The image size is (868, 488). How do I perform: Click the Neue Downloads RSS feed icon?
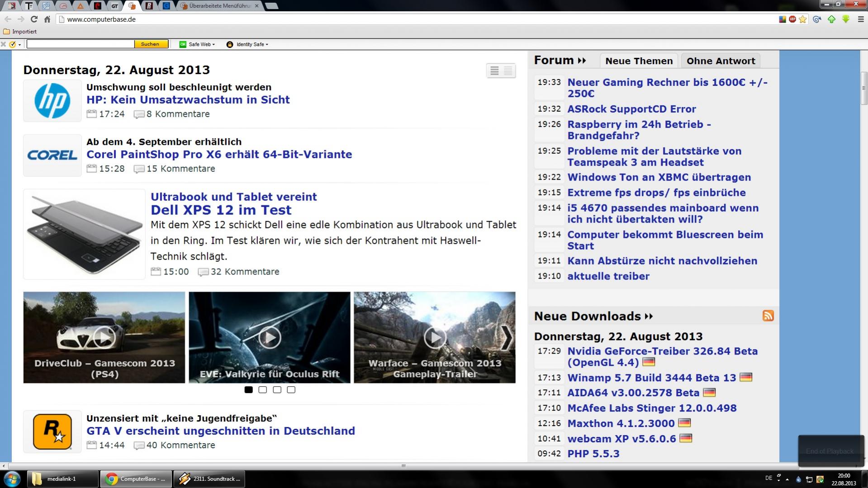(768, 316)
